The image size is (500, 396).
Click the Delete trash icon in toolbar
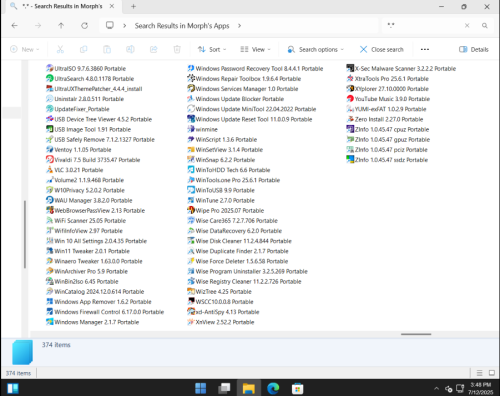pos(177,49)
